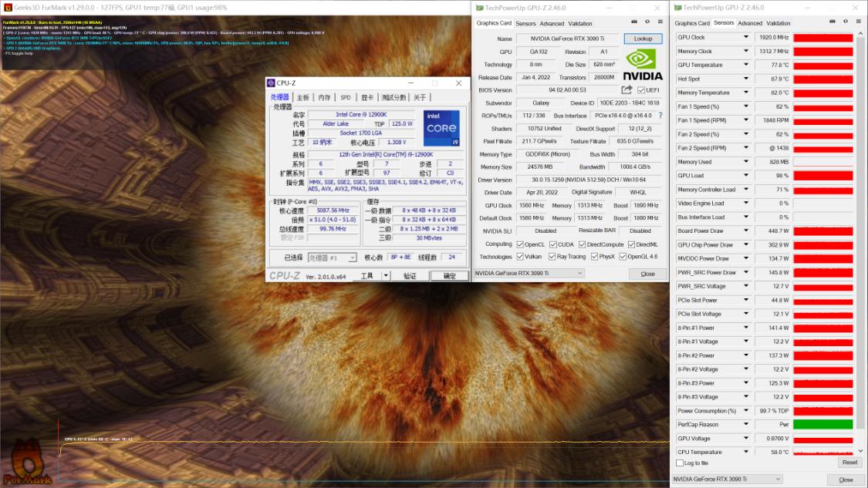Take GPU-Z screenshot with camera icon
868x488 pixels.
click(x=634, y=23)
